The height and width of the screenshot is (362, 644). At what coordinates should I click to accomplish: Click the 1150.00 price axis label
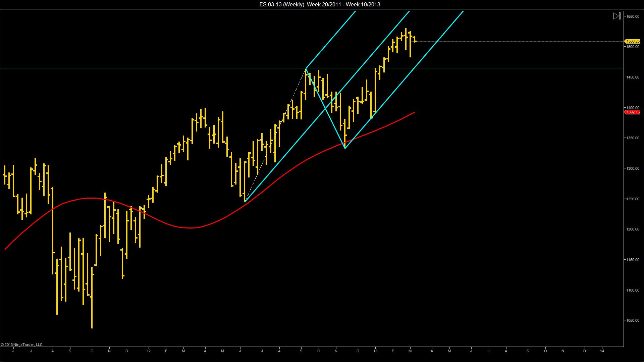tap(633, 260)
